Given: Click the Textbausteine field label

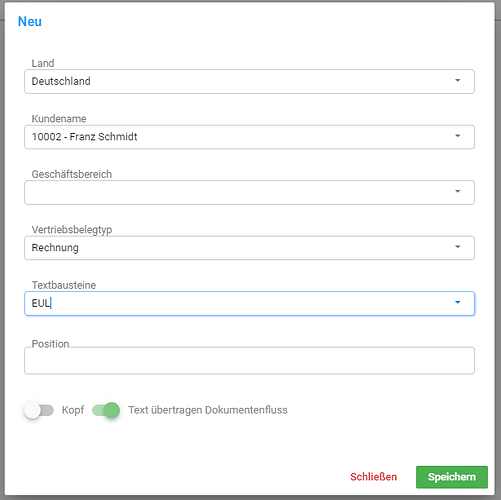Looking at the screenshot, I should (x=64, y=285).
